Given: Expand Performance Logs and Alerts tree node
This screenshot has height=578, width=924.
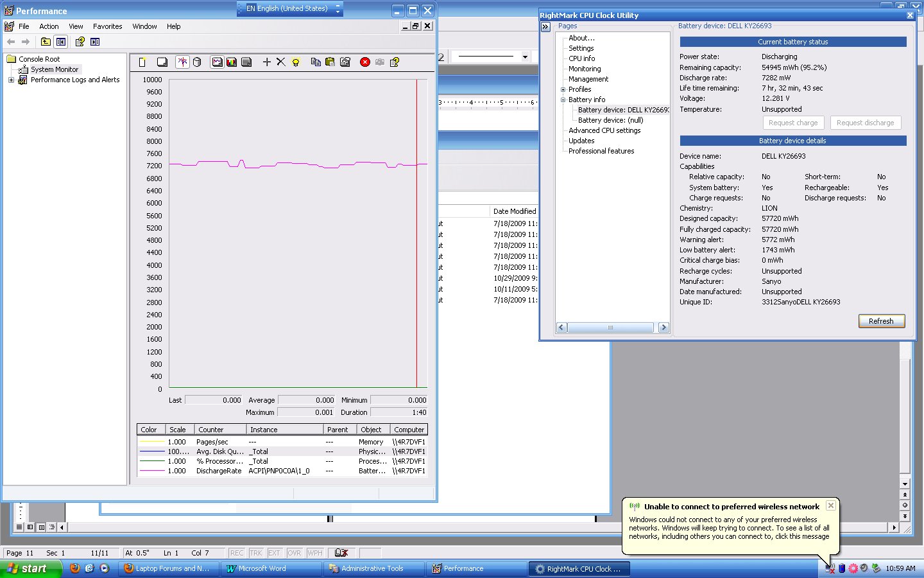Looking at the screenshot, I should [x=11, y=80].
